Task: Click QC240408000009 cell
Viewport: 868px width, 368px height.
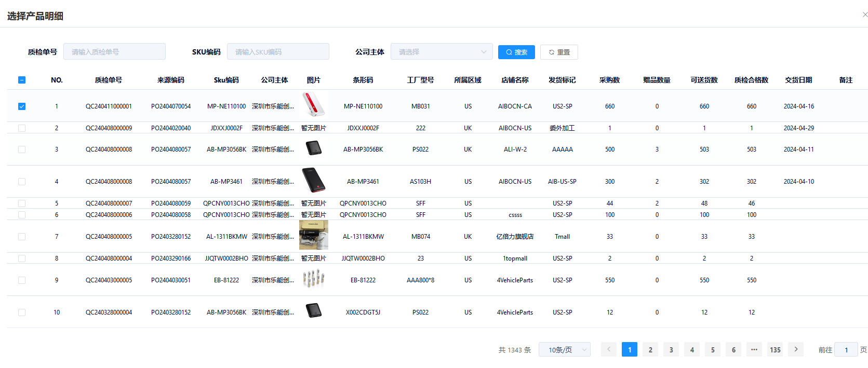Action: click(x=109, y=128)
